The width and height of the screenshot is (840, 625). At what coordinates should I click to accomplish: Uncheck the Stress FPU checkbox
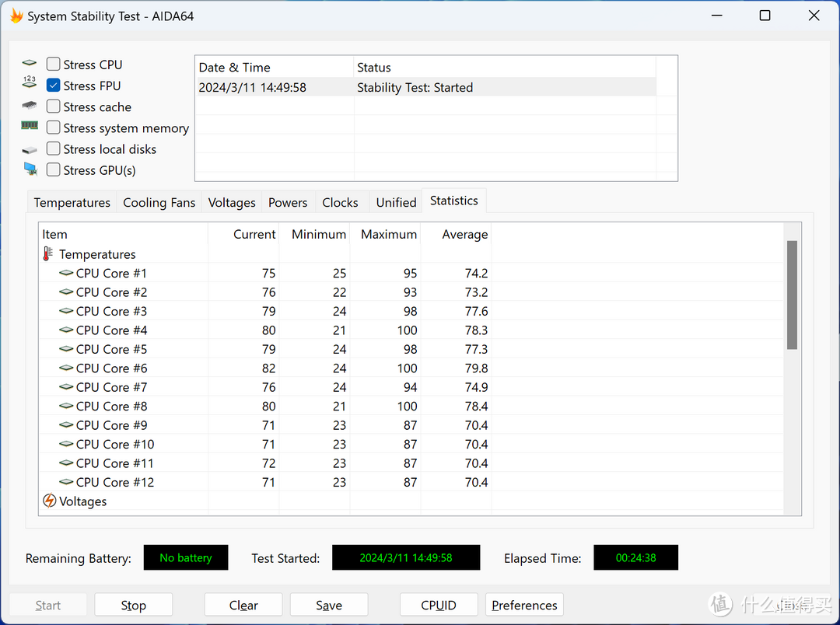[53, 86]
